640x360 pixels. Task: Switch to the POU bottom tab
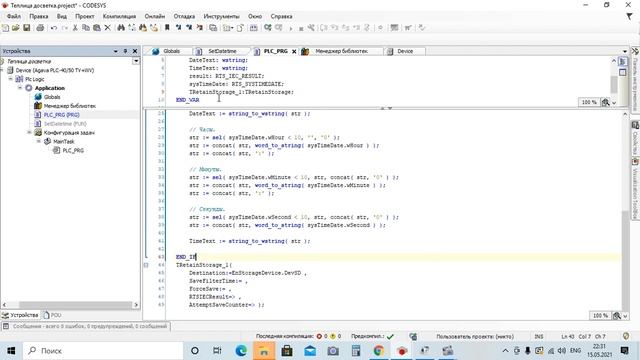coord(52,315)
